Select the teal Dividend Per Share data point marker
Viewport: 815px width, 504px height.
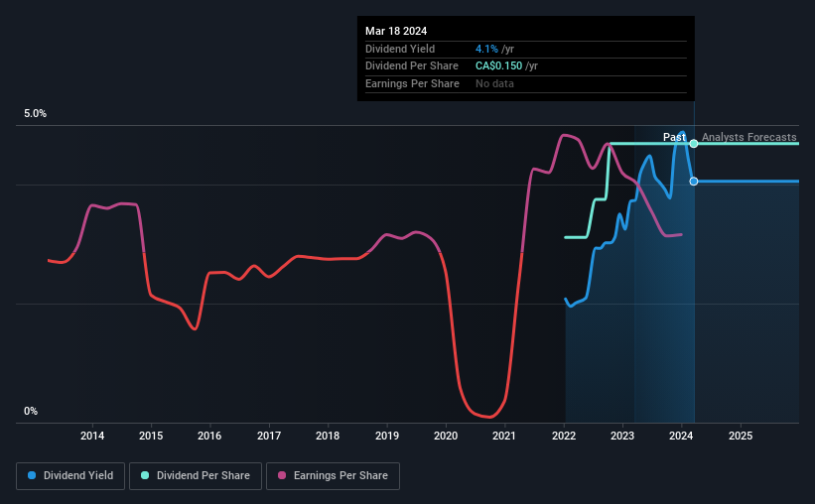pos(694,144)
